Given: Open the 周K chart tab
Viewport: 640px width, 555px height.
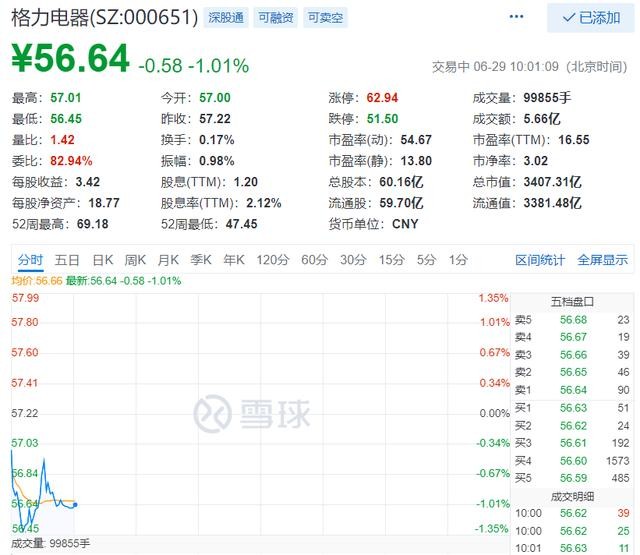Looking at the screenshot, I should tap(135, 260).
